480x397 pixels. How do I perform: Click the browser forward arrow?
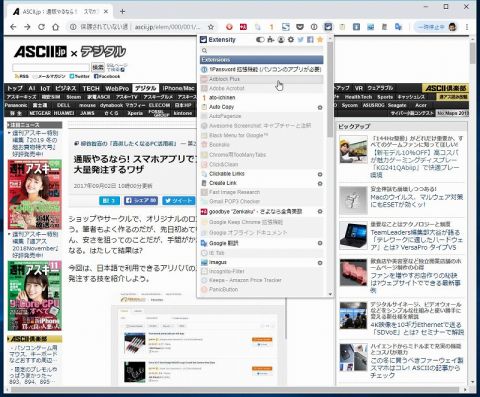pyautogui.click(x=27, y=27)
